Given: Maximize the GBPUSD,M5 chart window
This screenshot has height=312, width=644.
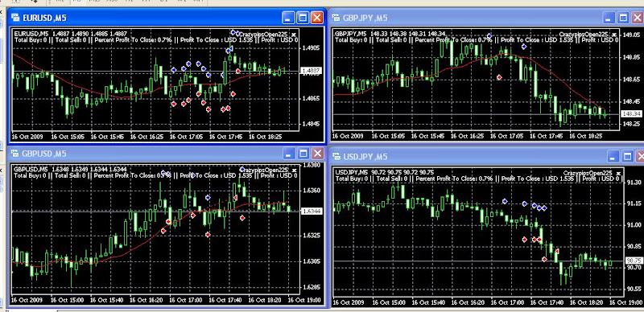Looking at the screenshot, I should [x=303, y=154].
